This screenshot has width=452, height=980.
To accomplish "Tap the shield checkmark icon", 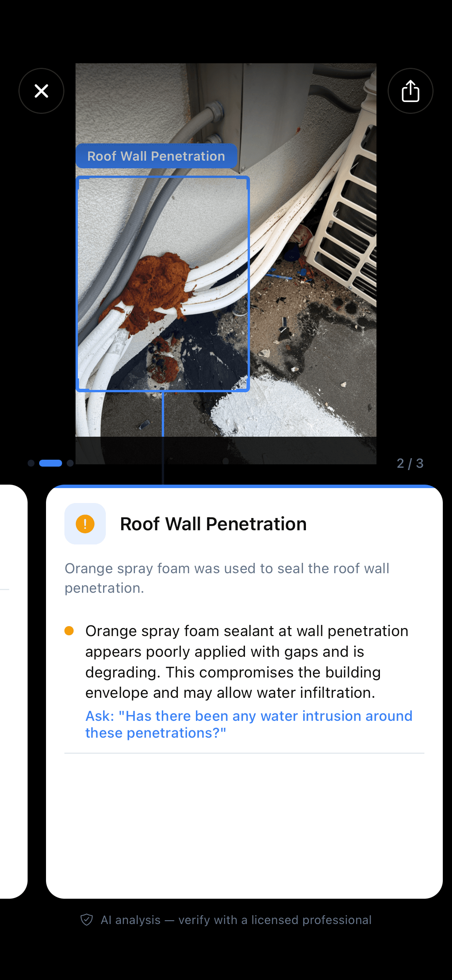I will click(87, 919).
